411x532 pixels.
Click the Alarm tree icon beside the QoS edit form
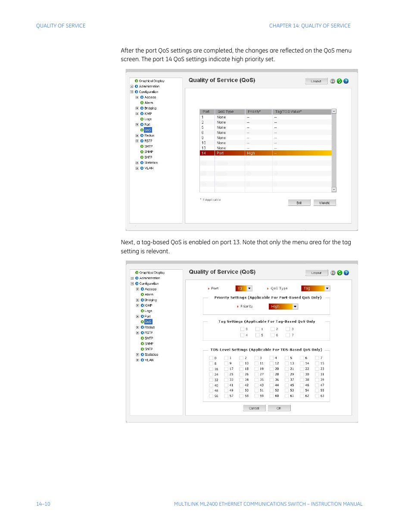tap(142, 295)
